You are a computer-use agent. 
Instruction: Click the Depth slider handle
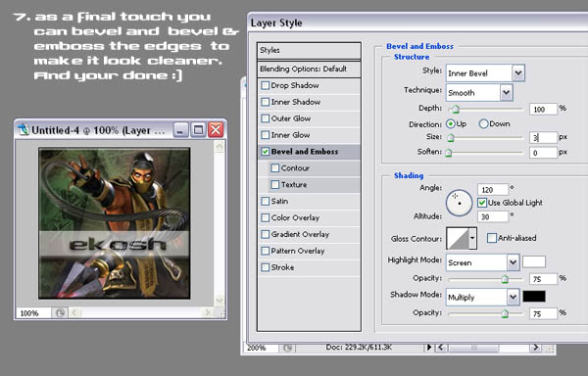456,110
